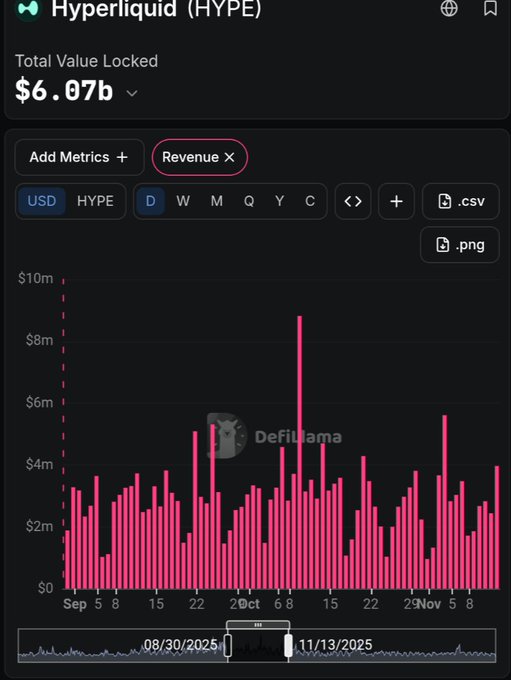
Task: Expand the Total Value Locked chevron
Action: tap(132, 93)
